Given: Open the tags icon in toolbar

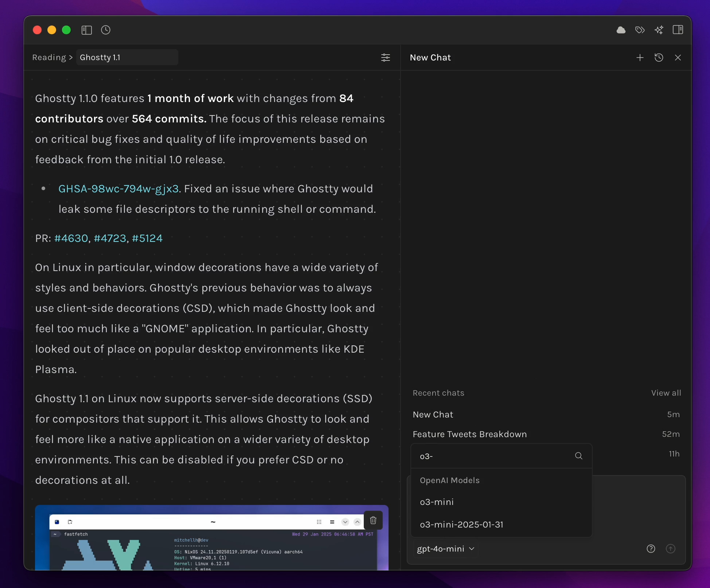Looking at the screenshot, I should pyautogui.click(x=640, y=30).
